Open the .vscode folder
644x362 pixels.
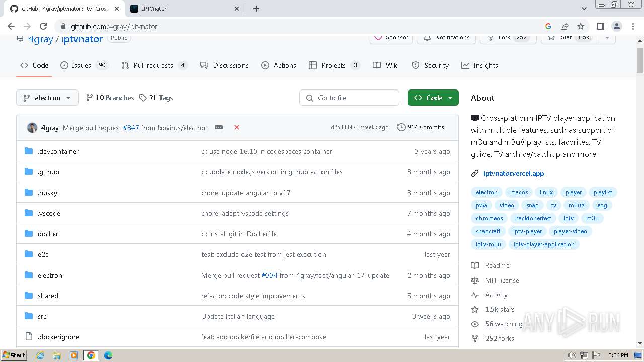pyautogui.click(x=49, y=213)
